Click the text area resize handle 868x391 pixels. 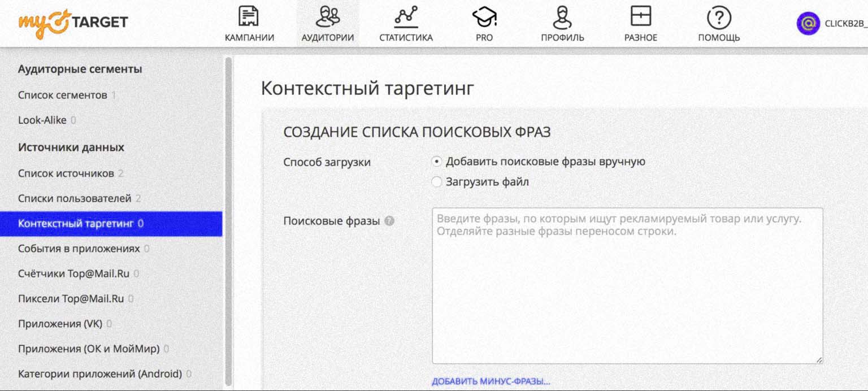[x=819, y=360]
